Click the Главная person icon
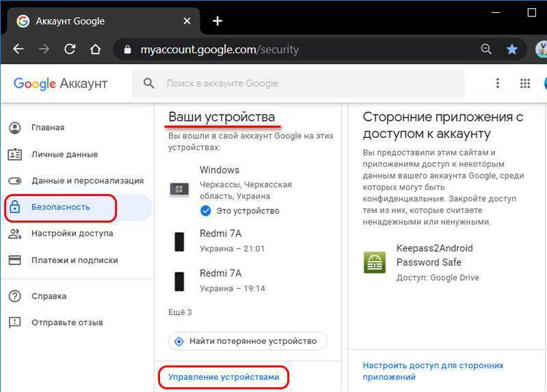The height and width of the screenshot is (392, 547). pyautogui.click(x=14, y=128)
